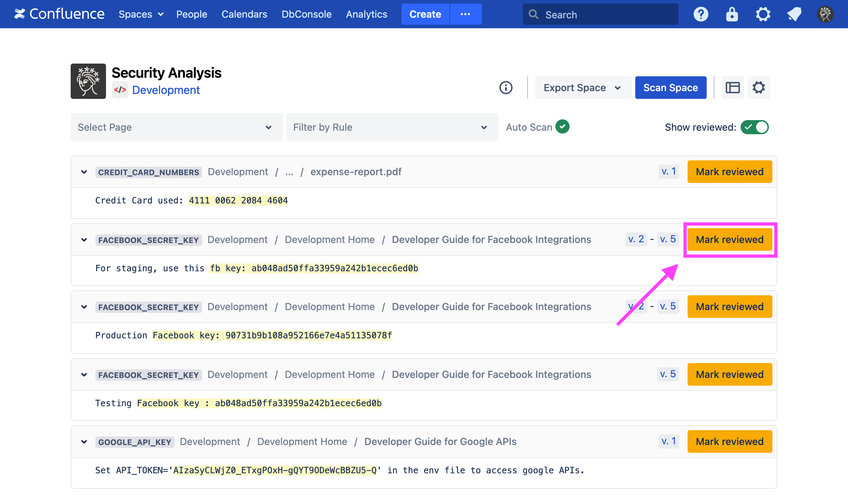Open notifications icon in header

[794, 14]
